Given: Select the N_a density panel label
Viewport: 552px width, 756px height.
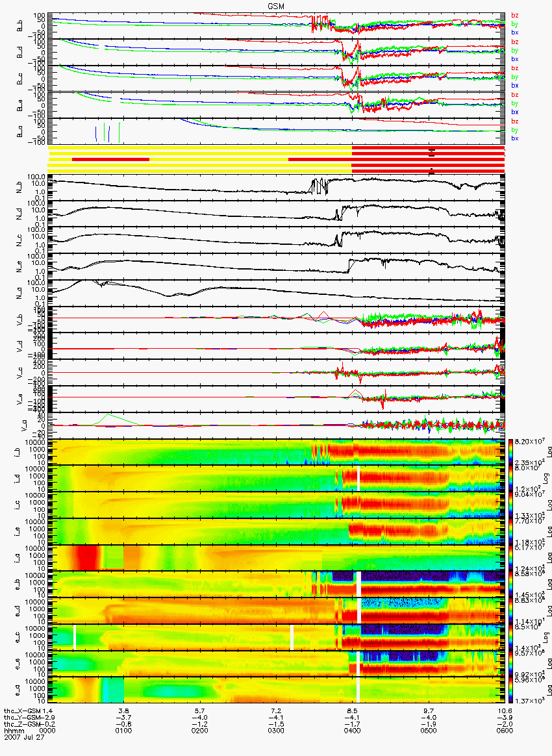Looking at the screenshot, I should [x=20, y=293].
